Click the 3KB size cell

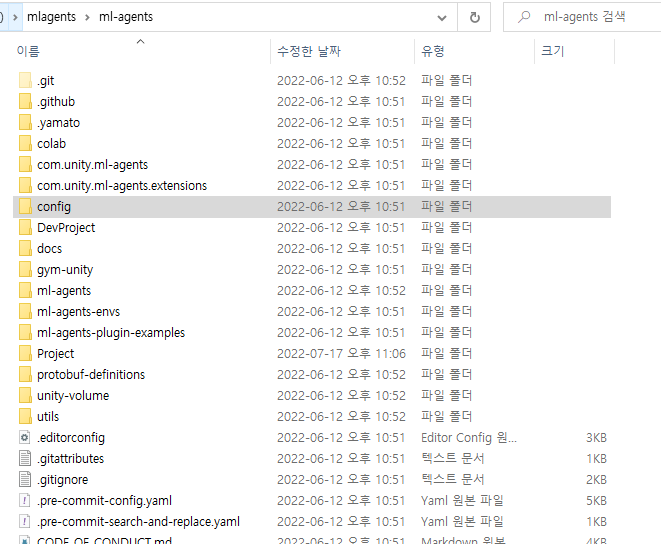pyautogui.click(x=596, y=438)
